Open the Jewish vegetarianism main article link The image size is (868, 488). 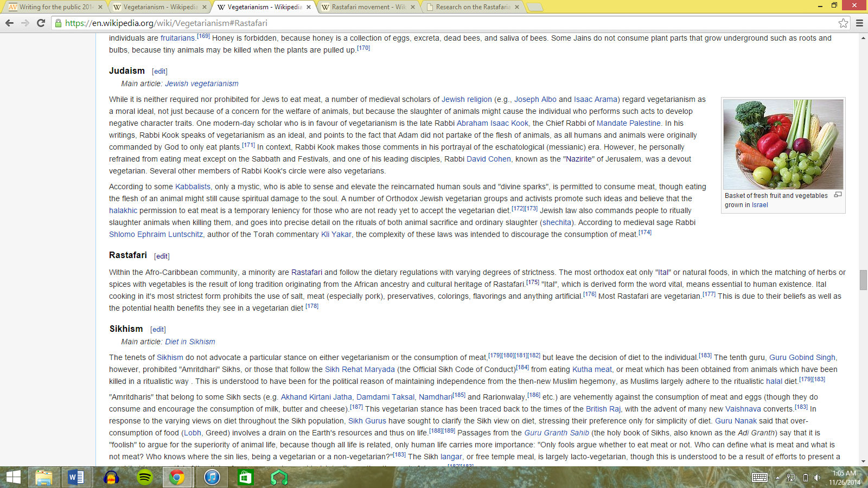(x=201, y=84)
